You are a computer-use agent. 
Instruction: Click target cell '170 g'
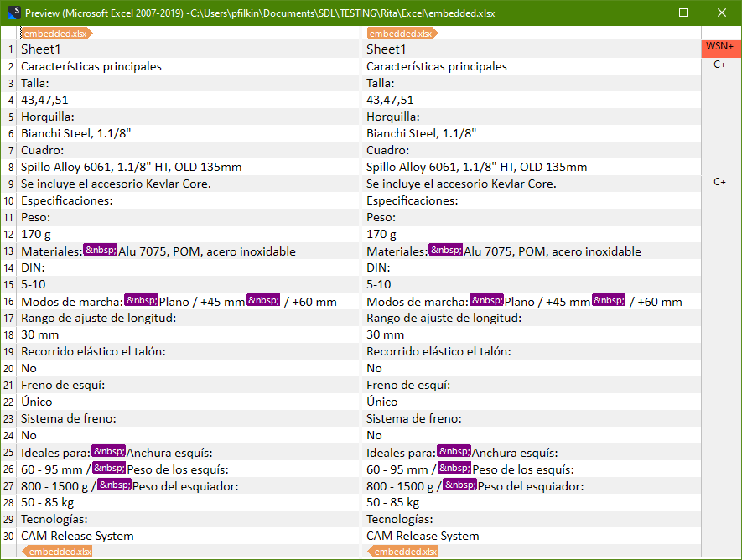coord(381,234)
